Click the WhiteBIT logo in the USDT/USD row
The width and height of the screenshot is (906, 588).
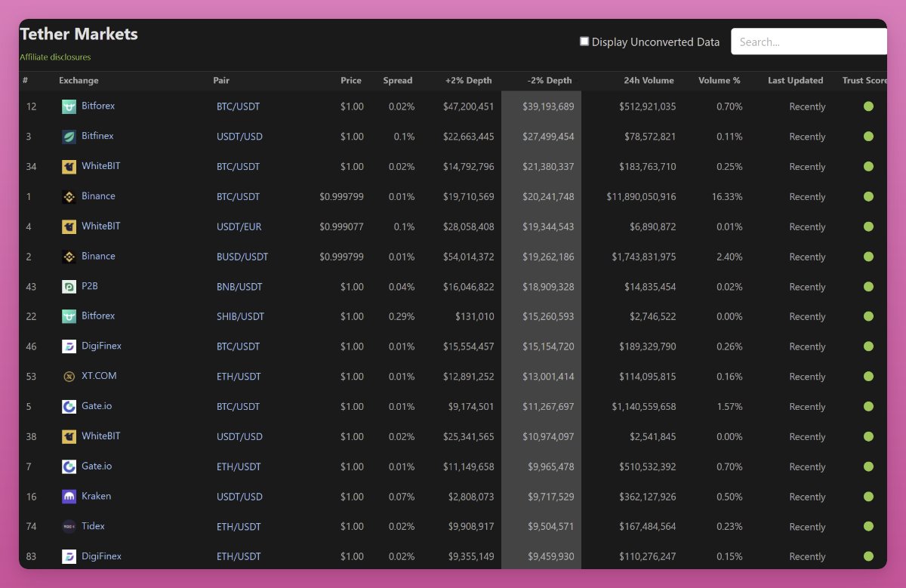(69, 436)
